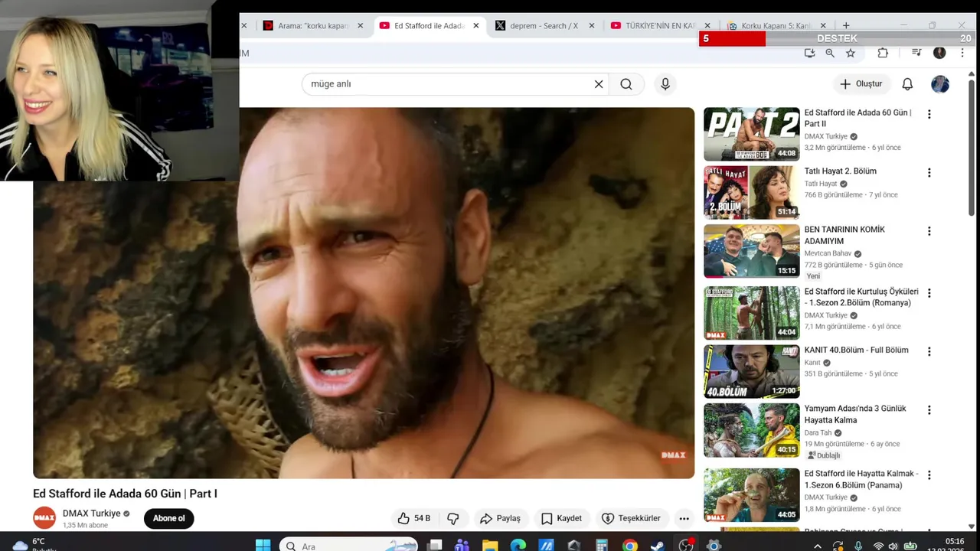Viewport: 980px width, 551px height.
Task: Open the Chrome extensions puzzle icon
Action: pos(883,53)
